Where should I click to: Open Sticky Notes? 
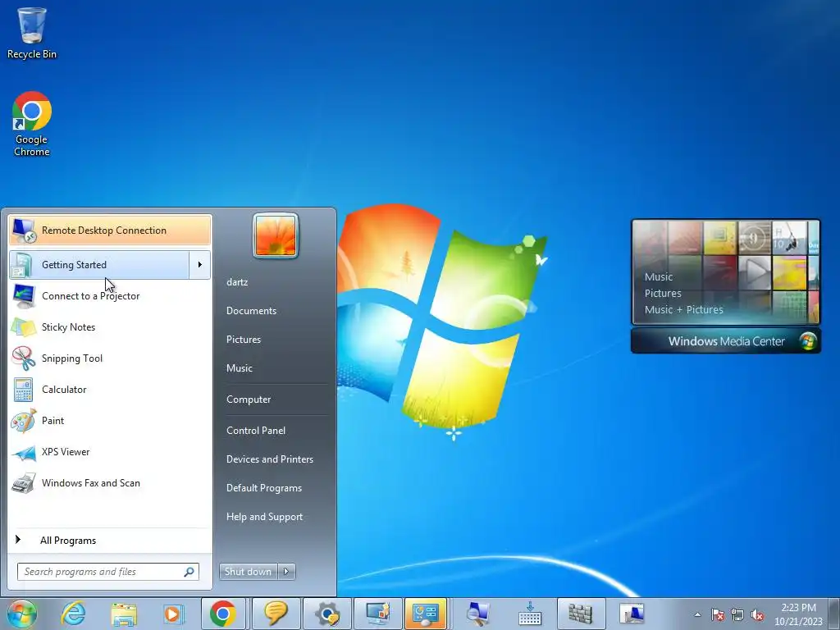click(110, 327)
